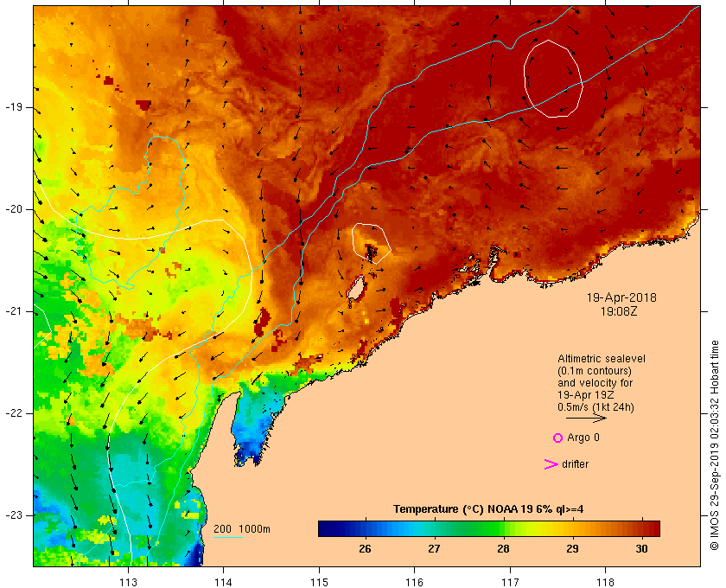
Task: Click the magenta Argo circle legend symbol
Action: pyautogui.click(x=557, y=438)
